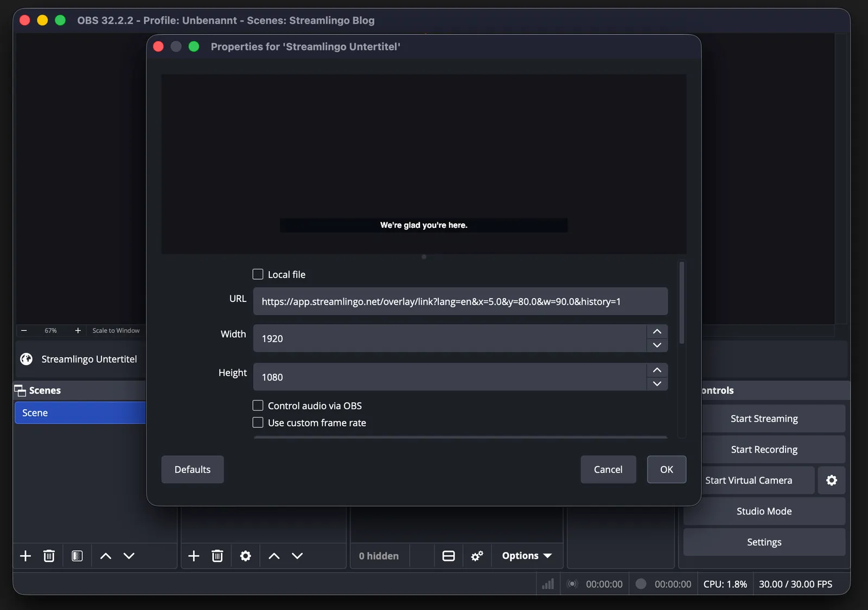The height and width of the screenshot is (610, 868).
Task: Click the streaming status icon in status bar
Action: point(572,584)
